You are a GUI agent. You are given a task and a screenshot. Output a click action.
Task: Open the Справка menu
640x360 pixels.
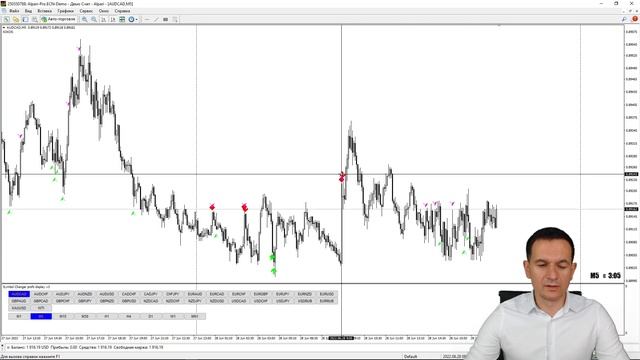[x=122, y=11]
